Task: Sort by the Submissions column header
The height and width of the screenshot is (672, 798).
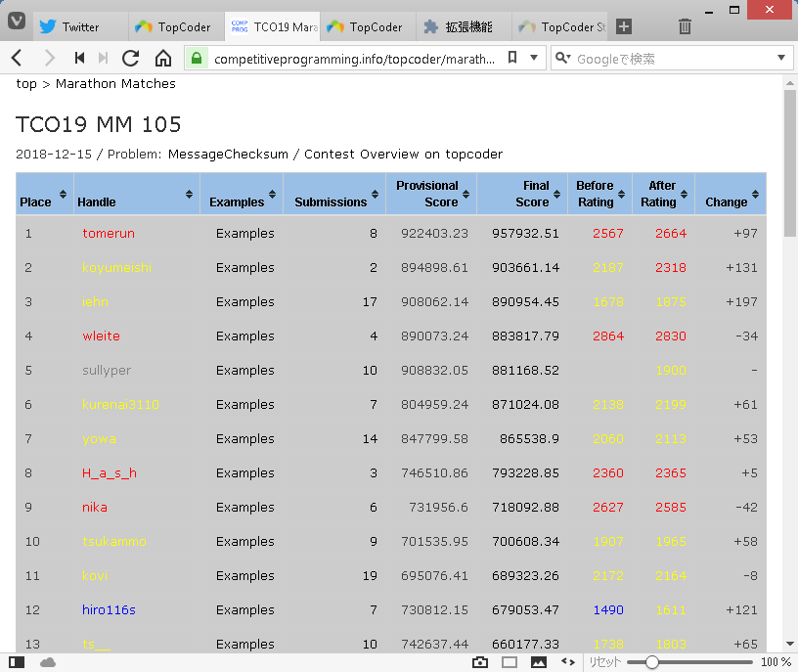Action: click(334, 194)
